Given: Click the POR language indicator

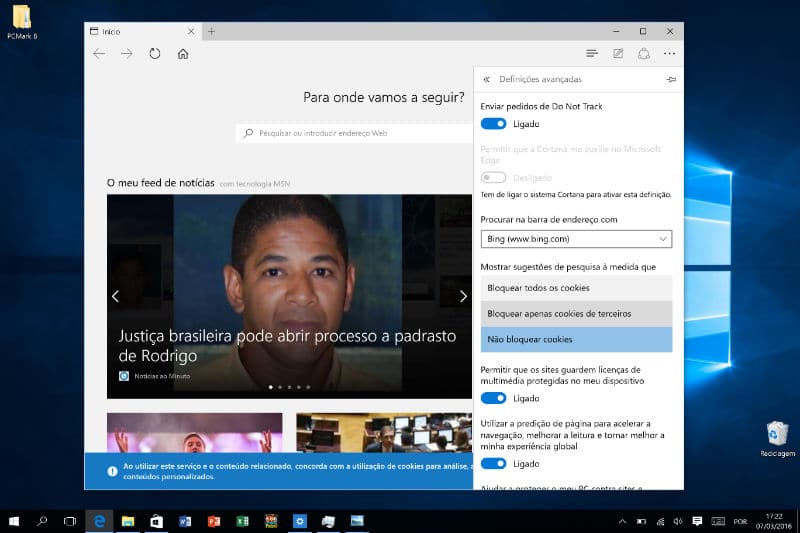Looking at the screenshot, I should (x=740, y=521).
